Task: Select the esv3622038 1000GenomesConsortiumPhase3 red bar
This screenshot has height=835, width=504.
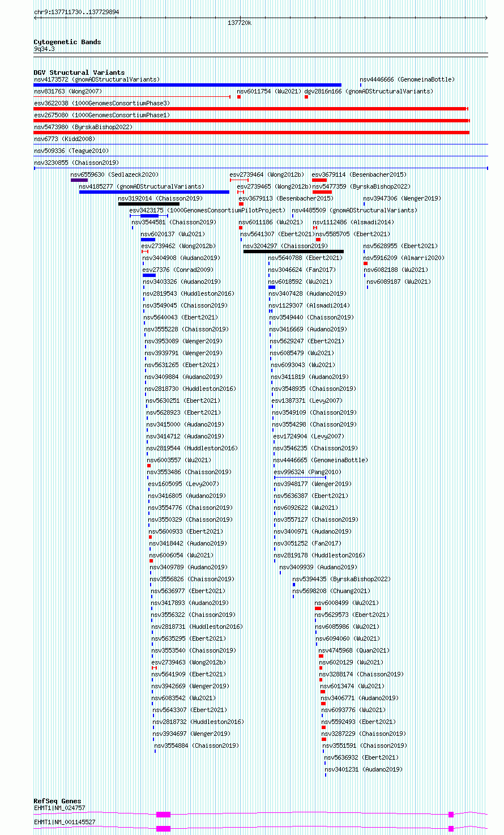Action: coord(251,109)
